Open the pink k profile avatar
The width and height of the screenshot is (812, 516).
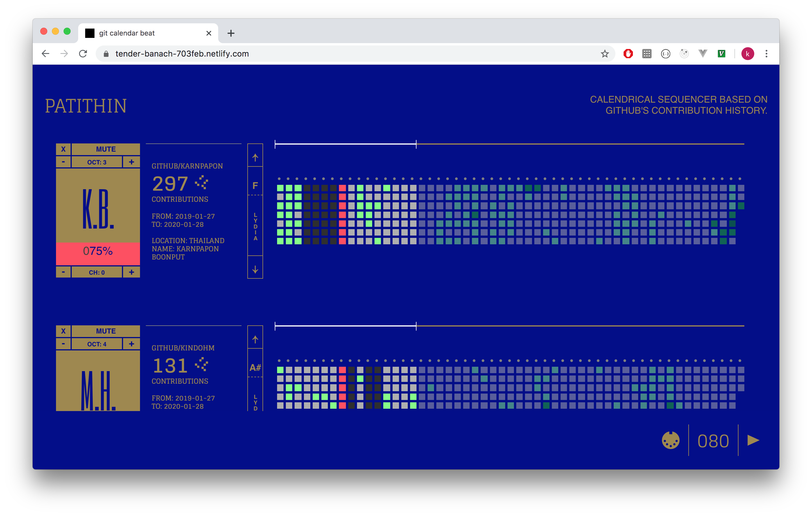pos(748,54)
